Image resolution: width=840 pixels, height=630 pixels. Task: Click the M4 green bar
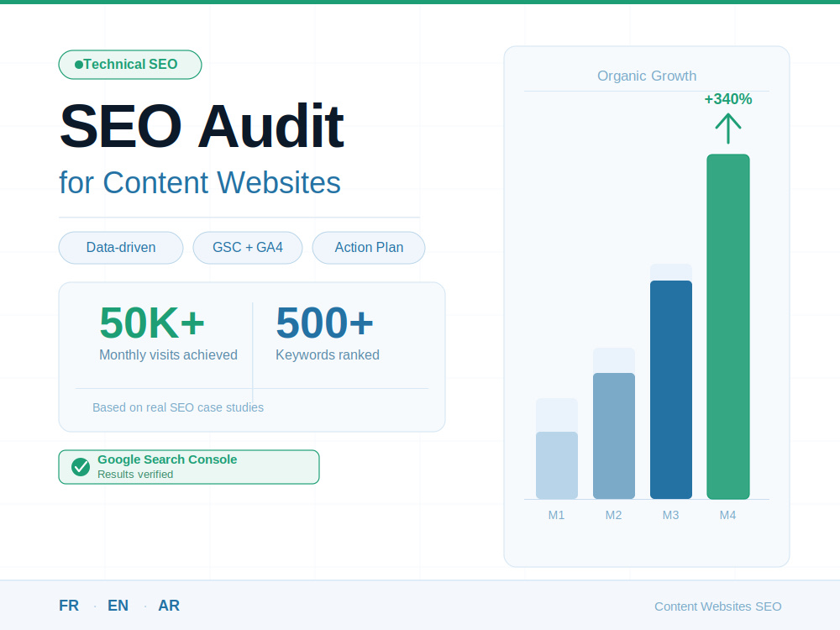pyautogui.click(x=728, y=326)
